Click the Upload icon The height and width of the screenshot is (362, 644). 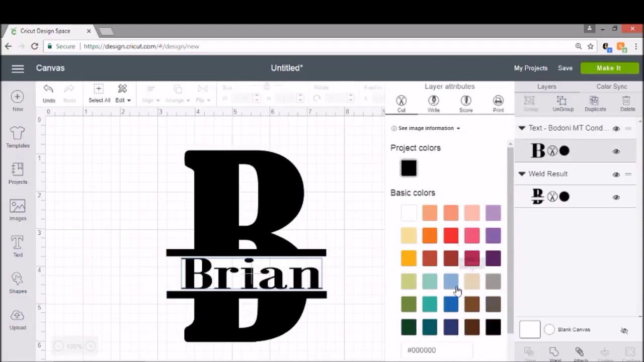pyautogui.click(x=18, y=319)
